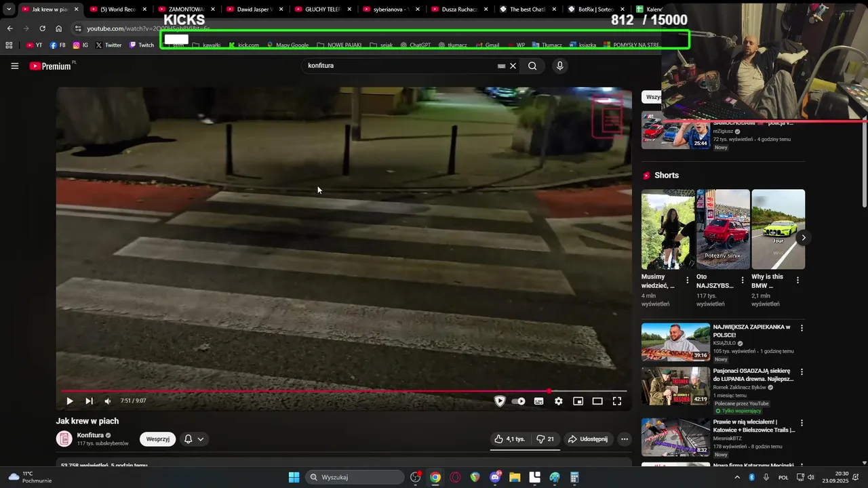Toggle subtitles in the video player
Viewport: 868px width, 488px height.
click(538, 401)
